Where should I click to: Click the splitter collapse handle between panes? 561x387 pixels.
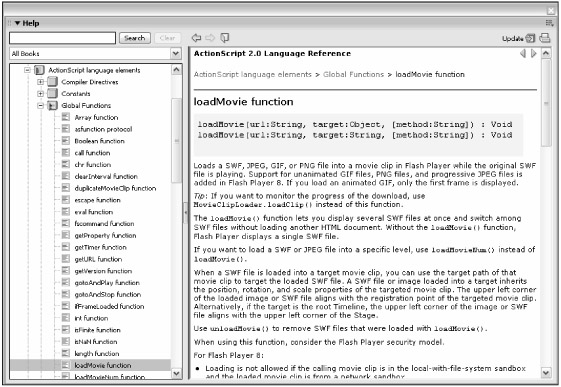coord(185,213)
